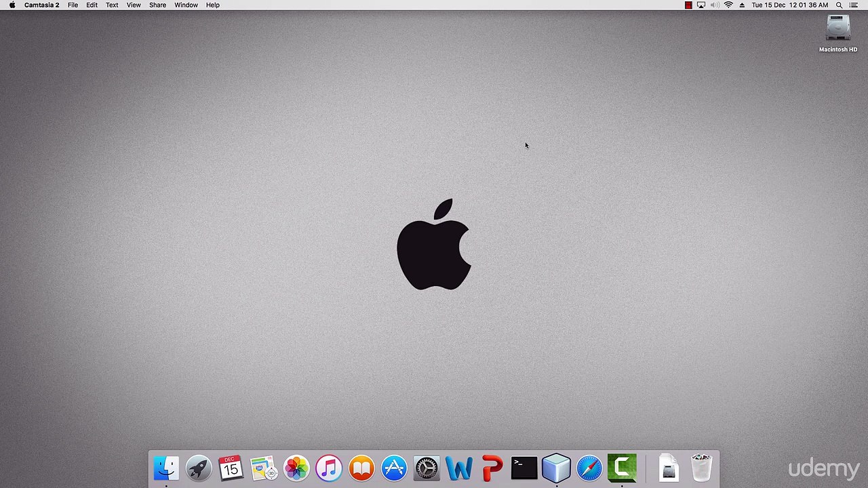Open System Preferences gear icon

(x=427, y=468)
